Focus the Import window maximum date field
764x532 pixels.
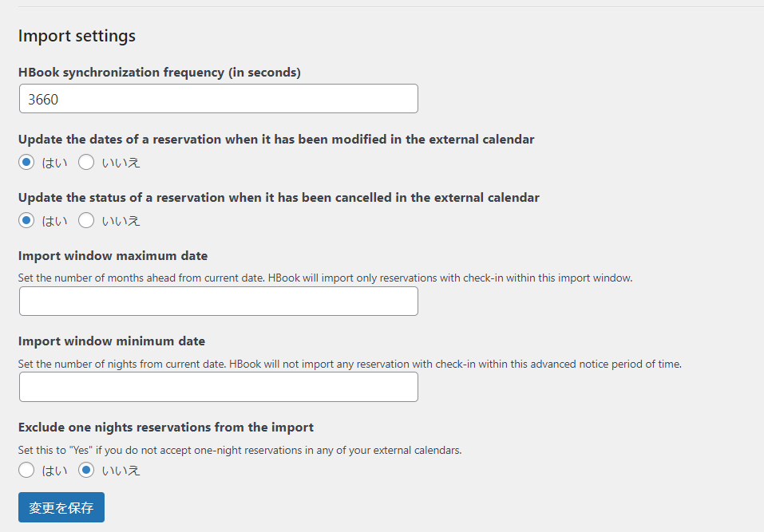point(218,301)
